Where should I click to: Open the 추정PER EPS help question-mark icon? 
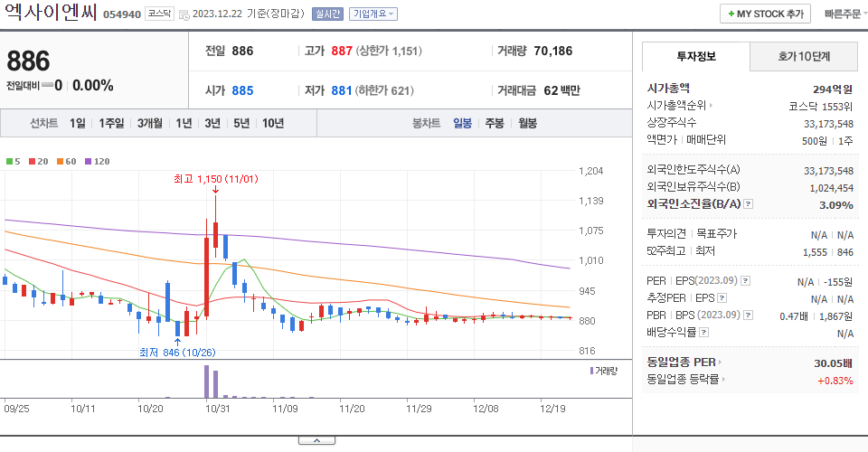(722, 298)
